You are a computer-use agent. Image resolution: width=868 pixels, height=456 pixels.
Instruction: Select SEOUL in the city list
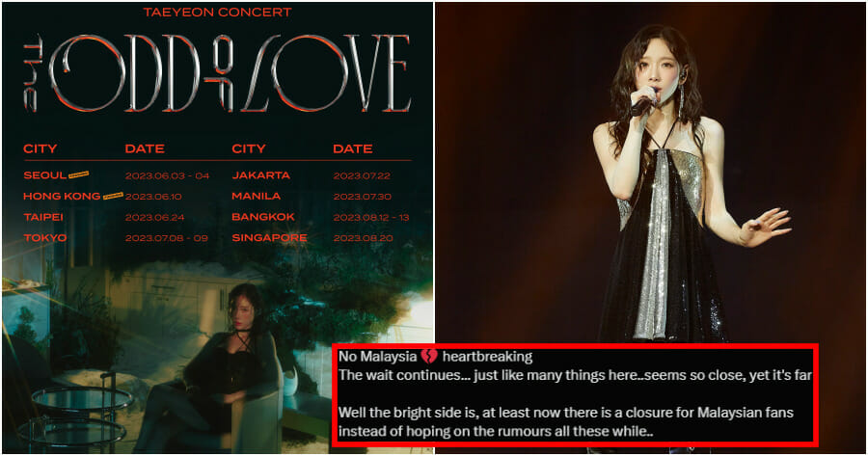(x=44, y=175)
